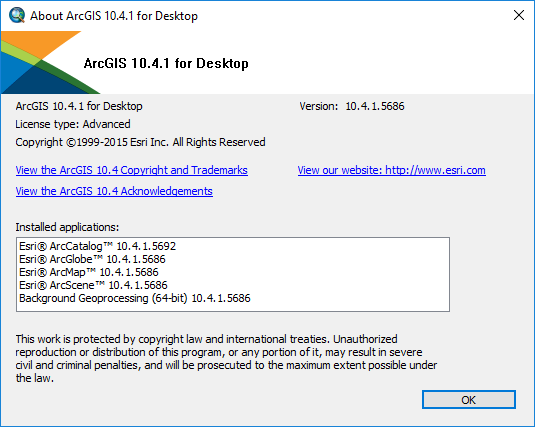Click the bold ArcGIS 10.4.1 for Desktop heading
Viewport: 535px width, 427px height.
[x=166, y=63]
